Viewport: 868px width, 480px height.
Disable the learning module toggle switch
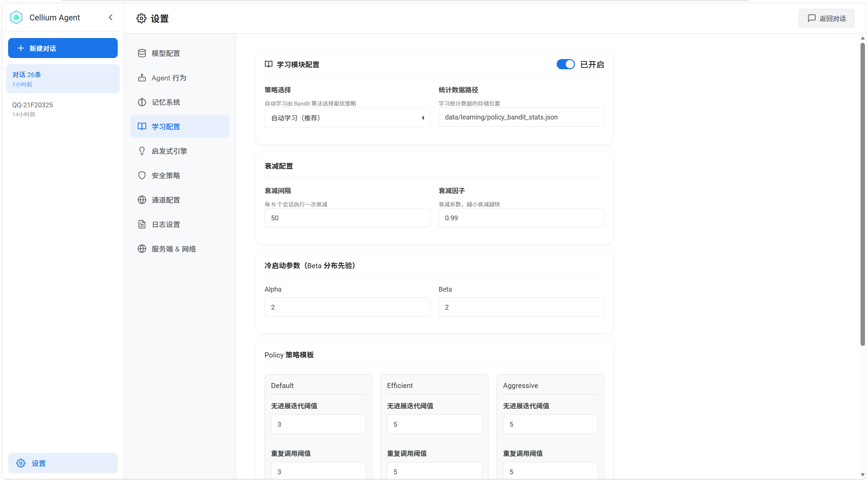point(565,64)
